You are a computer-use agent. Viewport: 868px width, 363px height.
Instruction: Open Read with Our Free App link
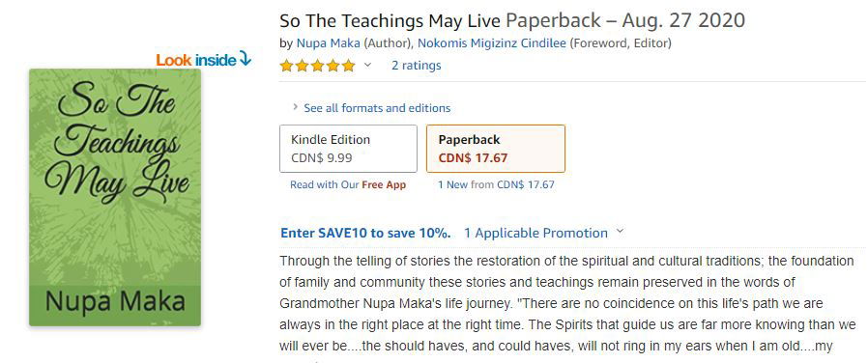[348, 185]
